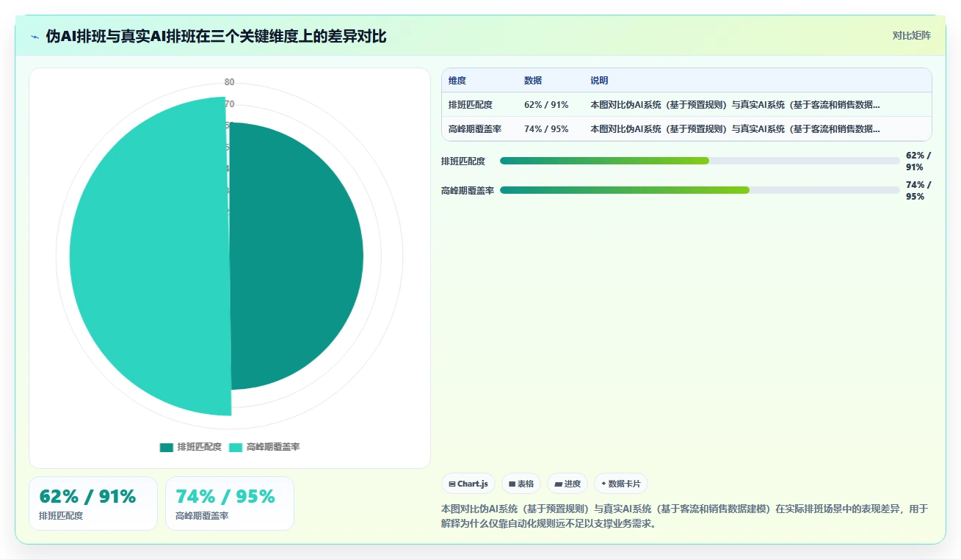961x560 pixels.
Task: Click the 维度 column header
Action: [x=457, y=81]
